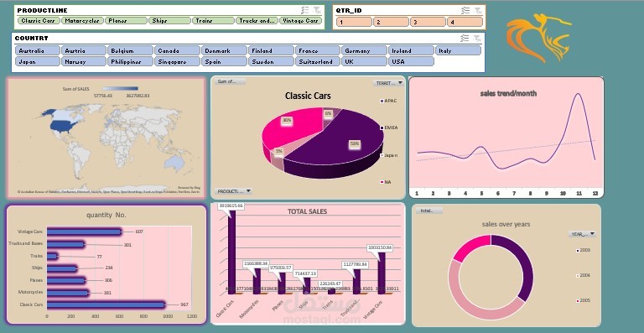Select the 'quantity No.' chart title
Image resolution: width=644 pixels, height=333 pixels.
pos(106,215)
